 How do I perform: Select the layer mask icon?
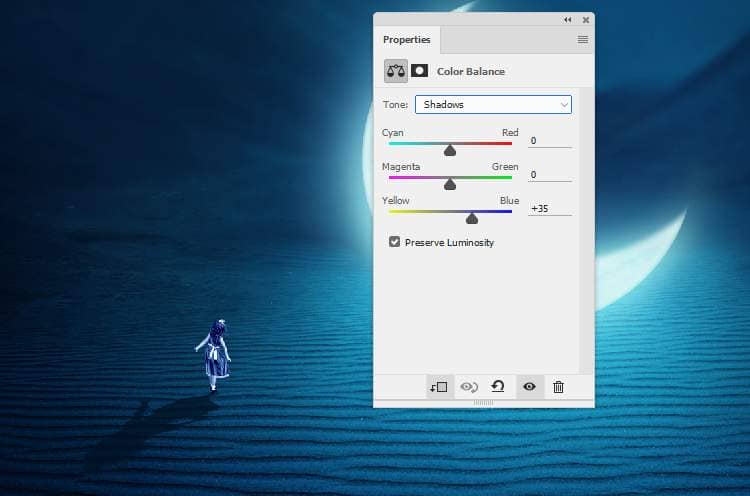click(419, 71)
